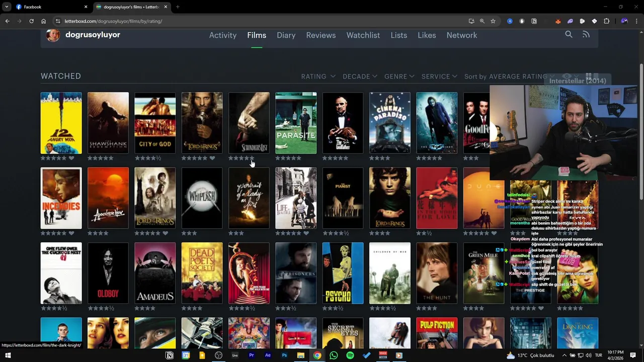Click the dogrusoyluyor username link

[93, 35]
